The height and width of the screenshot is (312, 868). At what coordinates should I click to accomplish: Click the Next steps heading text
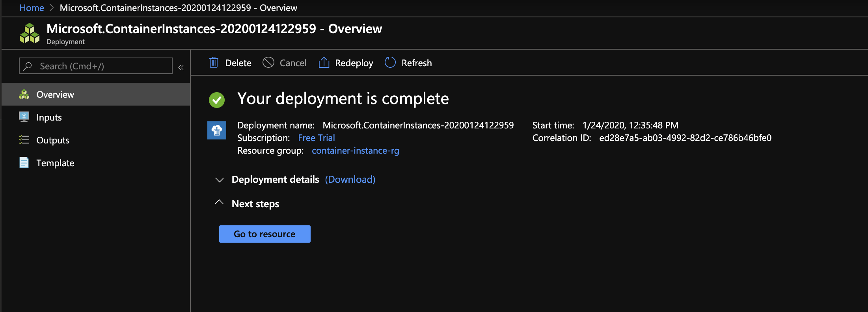(x=255, y=204)
